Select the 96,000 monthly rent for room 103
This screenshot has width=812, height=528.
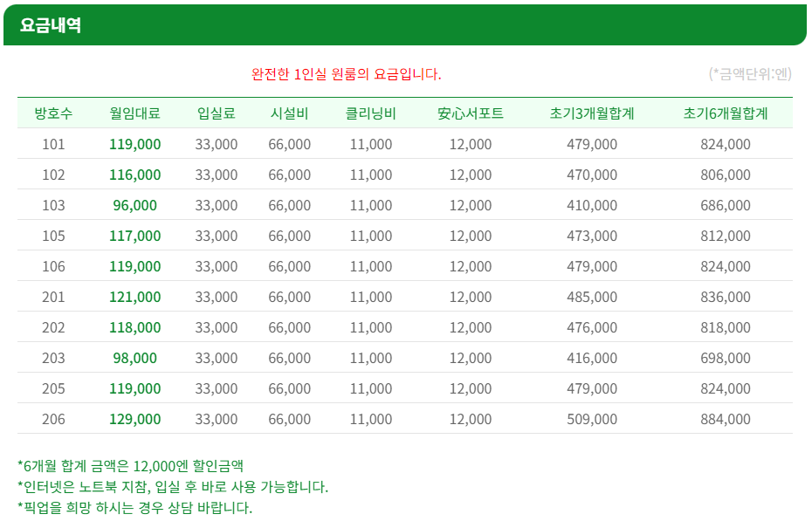[135, 205]
